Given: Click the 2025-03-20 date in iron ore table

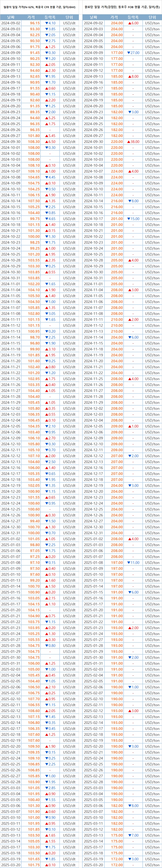Looking at the screenshot, I should (11, 865).
